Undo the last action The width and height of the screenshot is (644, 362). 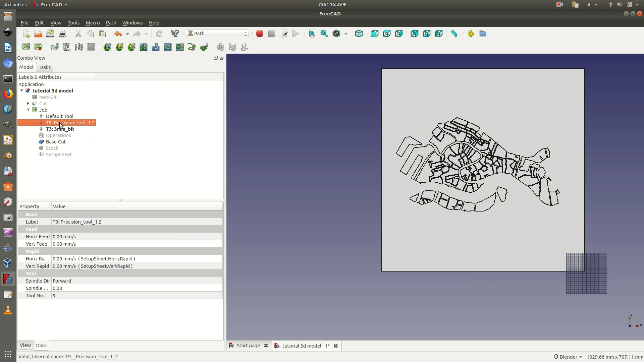[118, 34]
